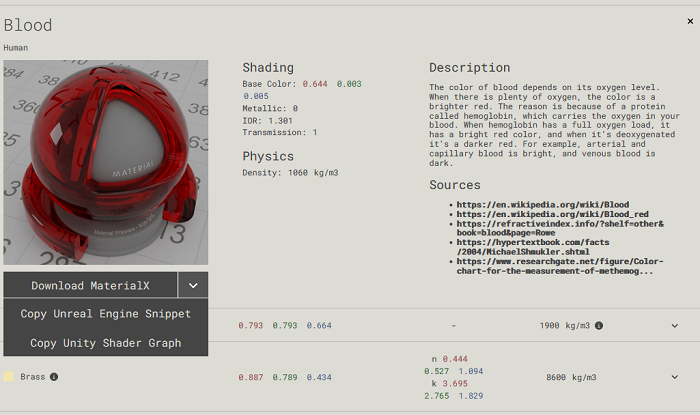The height and width of the screenshot is (415, 700).
Task: Choose Copy Unity Shader Graph
Action: pyautogui.click(x=105, y=343)
